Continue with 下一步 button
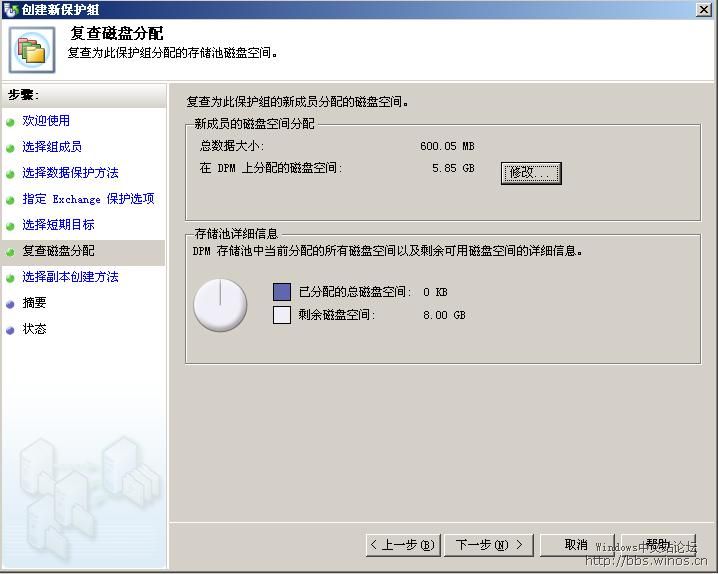 tap(489, 545)
